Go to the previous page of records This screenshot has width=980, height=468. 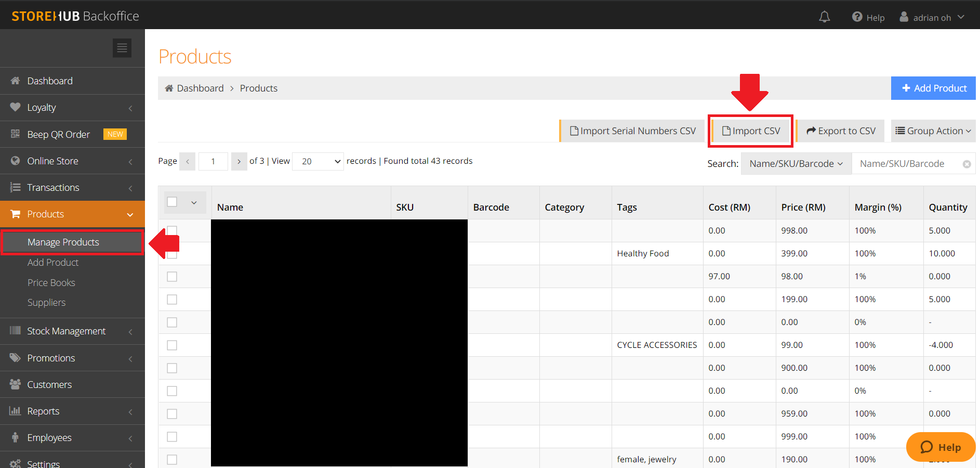(188, 161)
